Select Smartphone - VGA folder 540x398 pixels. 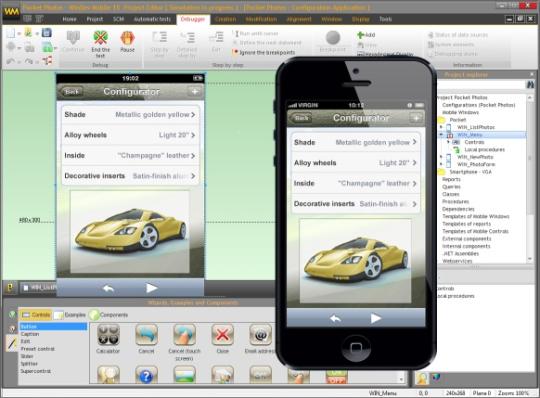tap(470, 172)
